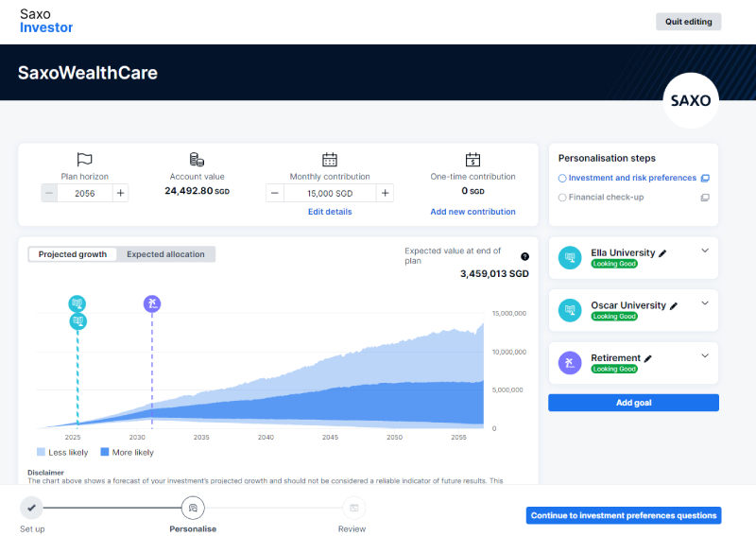Click the Add new contribution link

coord(472,212)
